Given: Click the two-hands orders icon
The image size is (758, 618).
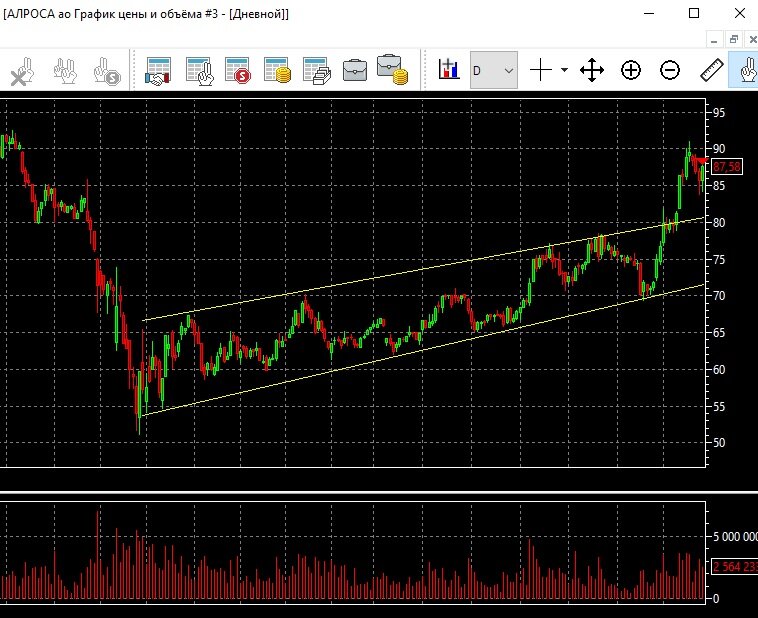Looking at the screenshot, I should [65, 71].
